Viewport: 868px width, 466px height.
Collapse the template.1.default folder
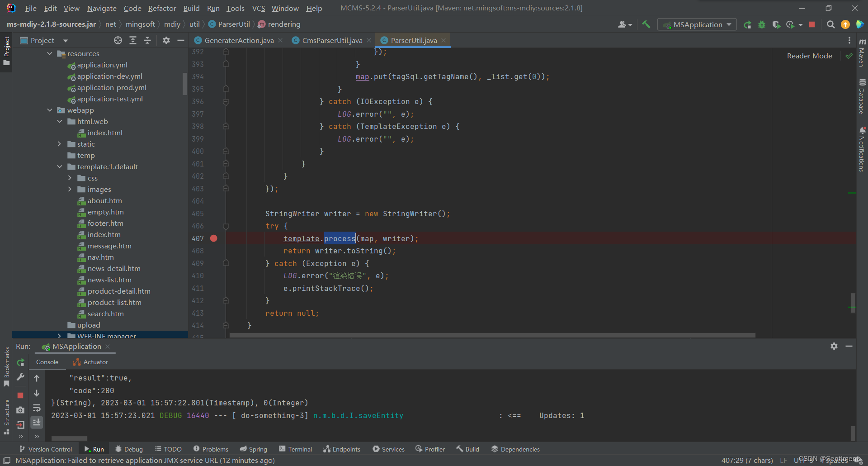point(60,166)
